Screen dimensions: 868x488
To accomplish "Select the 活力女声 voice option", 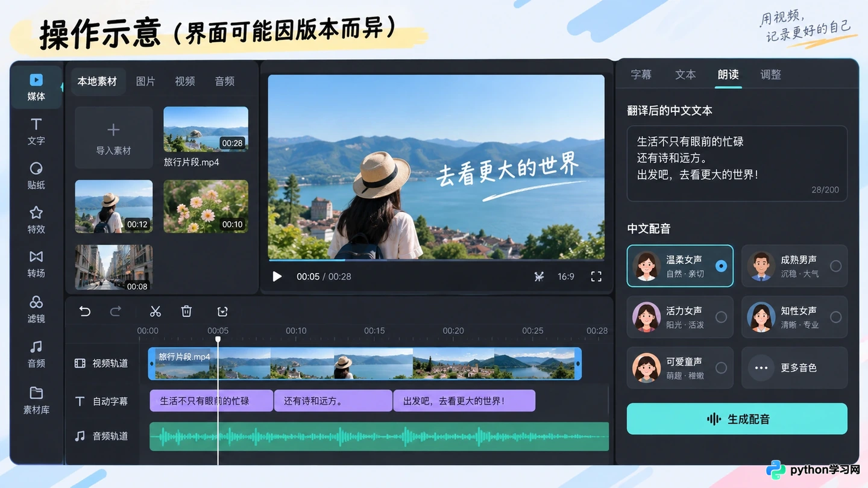I will click(x=680, y=317).
